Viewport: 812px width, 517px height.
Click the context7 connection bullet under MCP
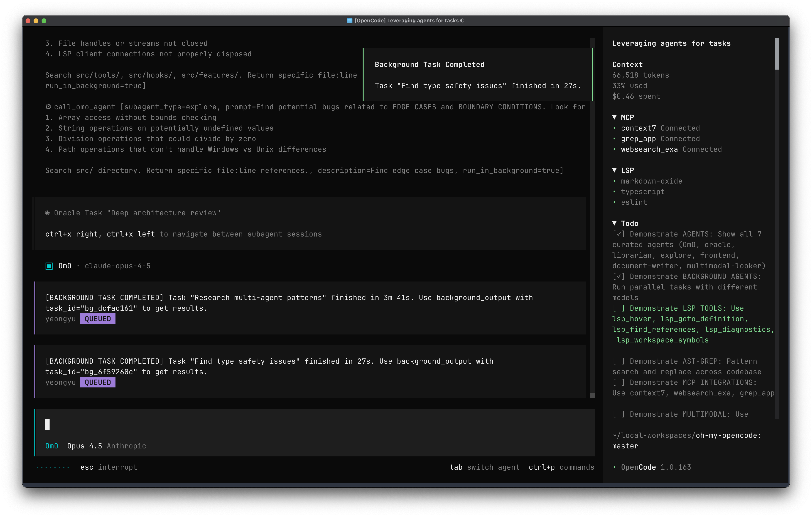615,128
